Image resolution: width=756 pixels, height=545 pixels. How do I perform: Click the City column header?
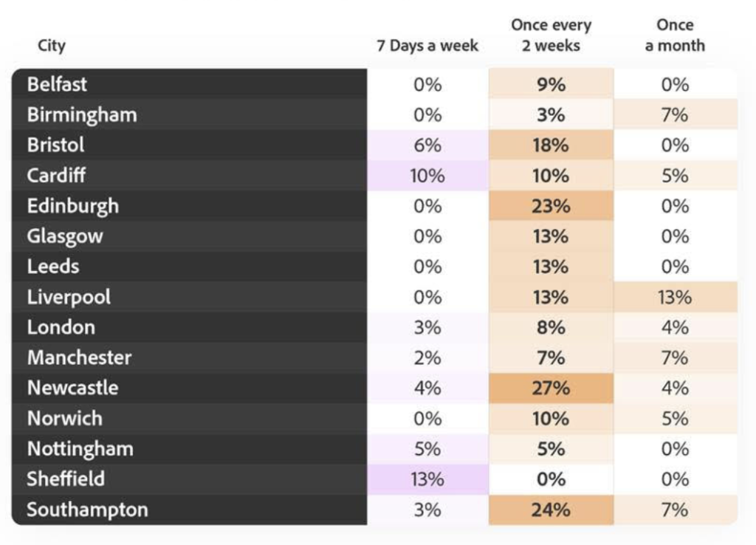click(x=52, y=46)
